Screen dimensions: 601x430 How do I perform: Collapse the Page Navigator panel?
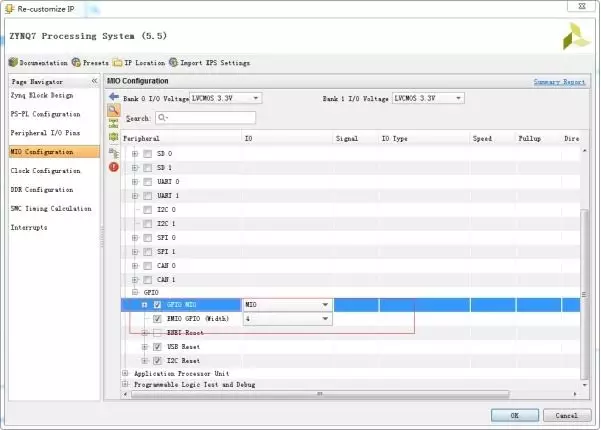(x=94, y=81)
